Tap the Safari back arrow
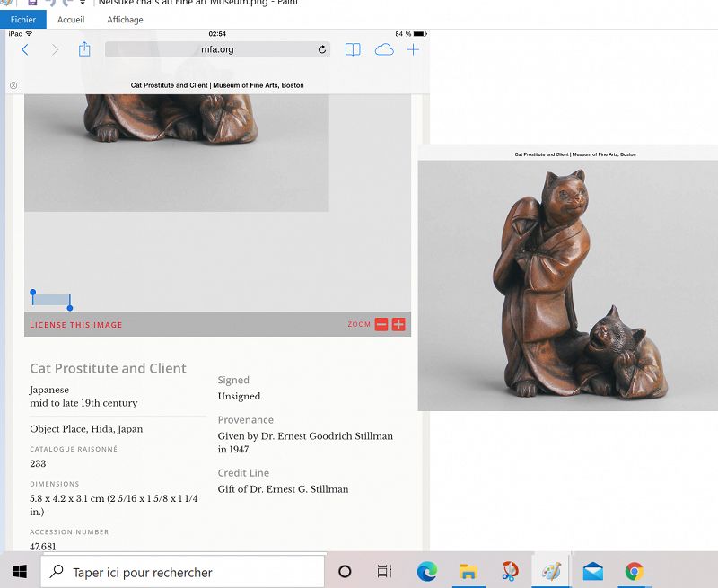The height and width of the screenshot is (588, 718). pyautogui.click(x=25, y=49)
